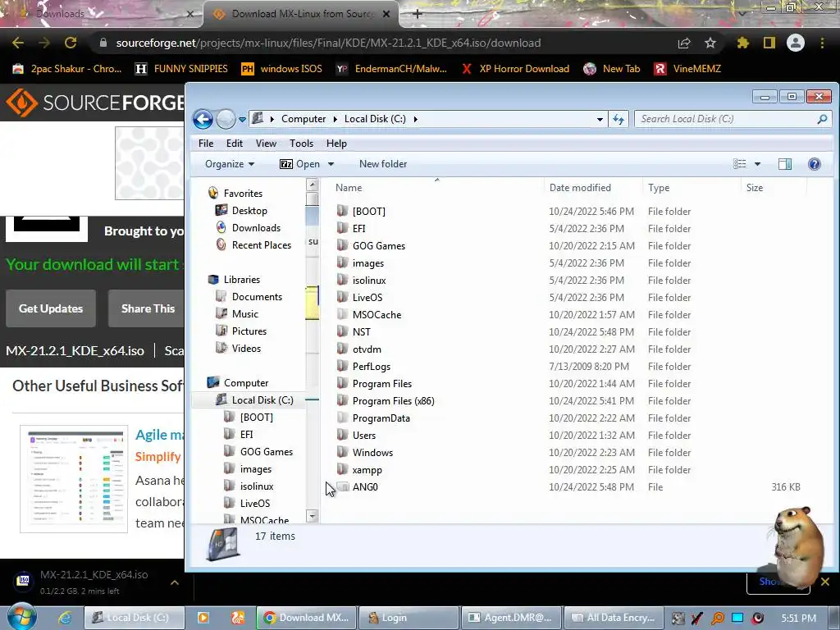Open the Edit menu in Explorer
840x630 pixels.
point(234,143)
